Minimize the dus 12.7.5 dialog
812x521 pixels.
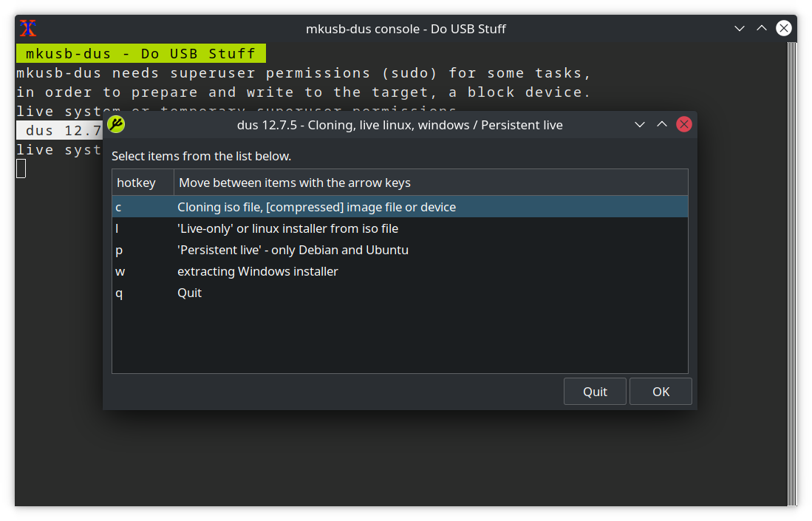tap(640, 125)
